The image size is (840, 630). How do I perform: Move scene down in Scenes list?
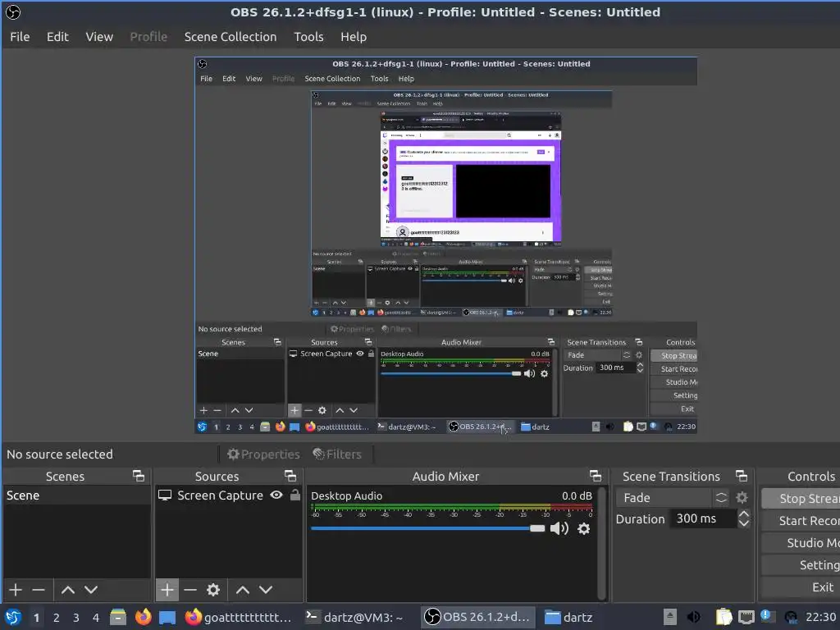coord(91,590)
